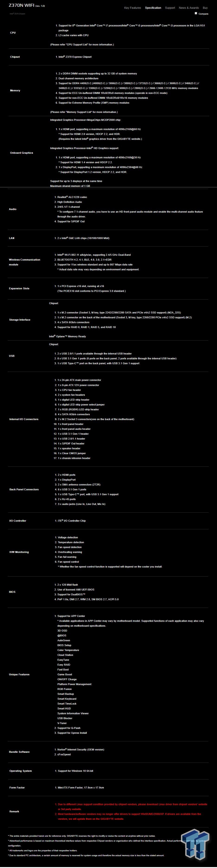Screen dimensions: 217x868
Task: Click the Form Factor section label
Action: tap(17, 788)
